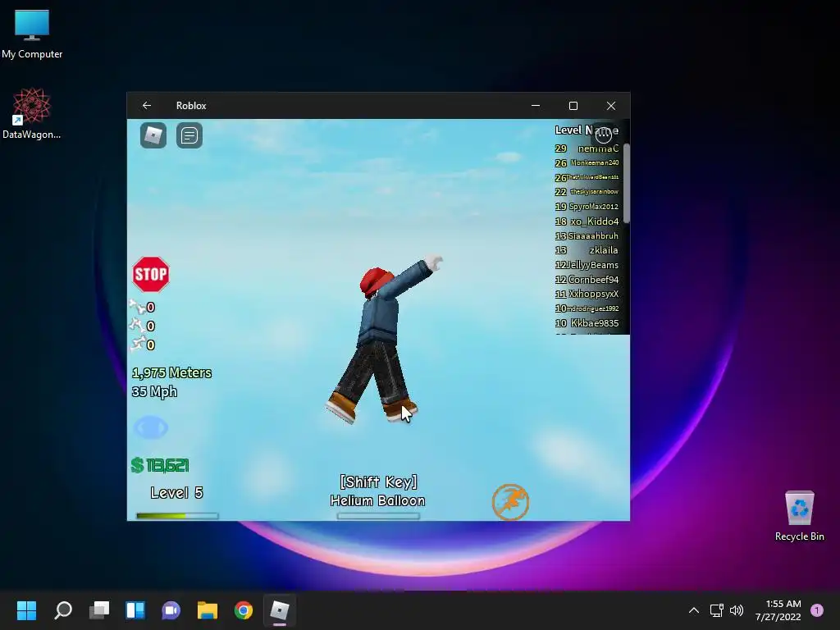Screen dimensions: 840x630
Task: Click the blue oval button above money
Action: (x=151, y=427)
